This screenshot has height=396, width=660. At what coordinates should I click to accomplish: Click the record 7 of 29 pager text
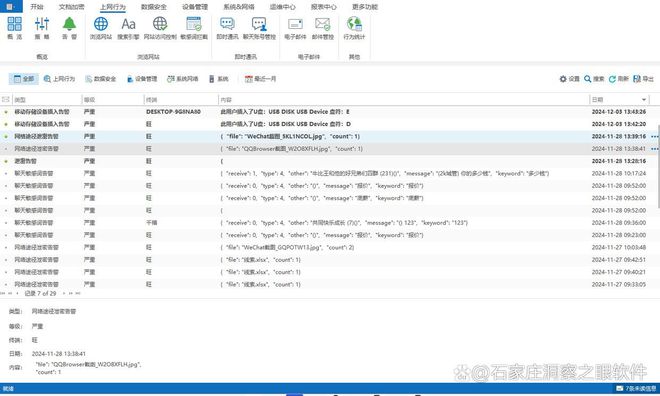click(x=40, y=293)
